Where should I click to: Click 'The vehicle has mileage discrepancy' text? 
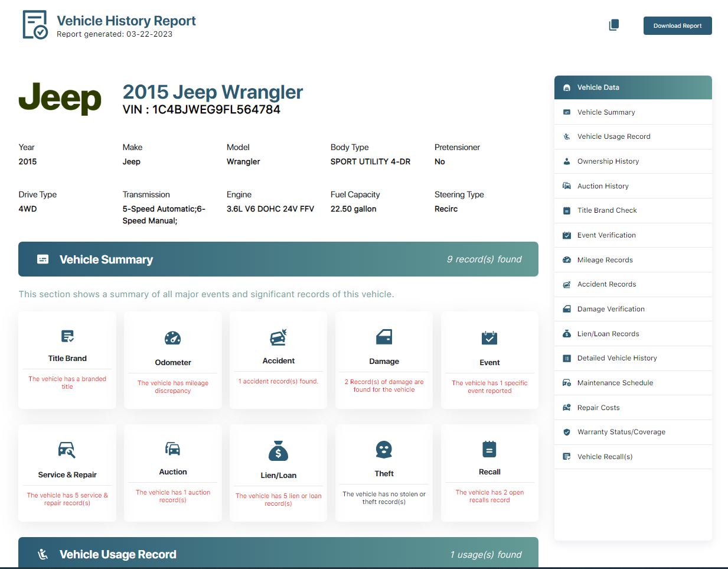pyautogui.click(x=173, y=387)
